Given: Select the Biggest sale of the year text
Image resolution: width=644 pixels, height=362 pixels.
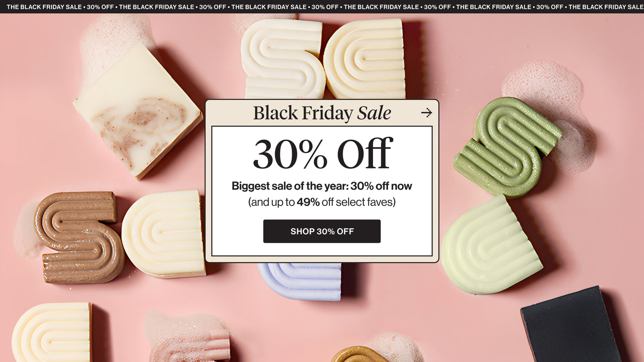Looking at the screenshot, I should tap(322, 186).
